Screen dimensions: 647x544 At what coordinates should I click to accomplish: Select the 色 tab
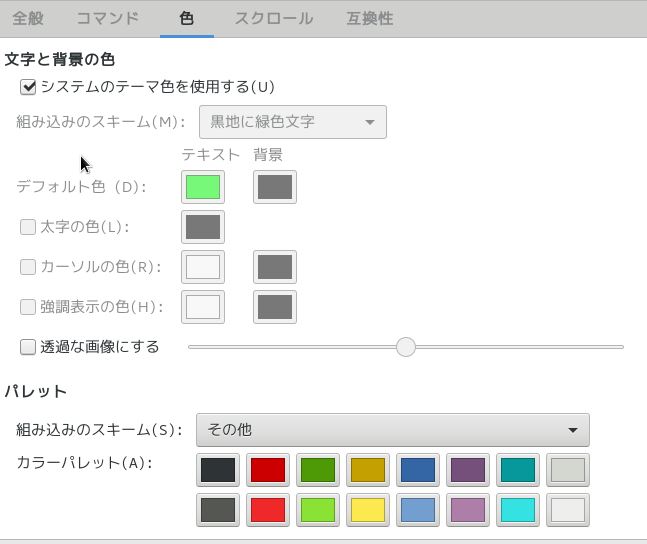[x=187, y=19]
